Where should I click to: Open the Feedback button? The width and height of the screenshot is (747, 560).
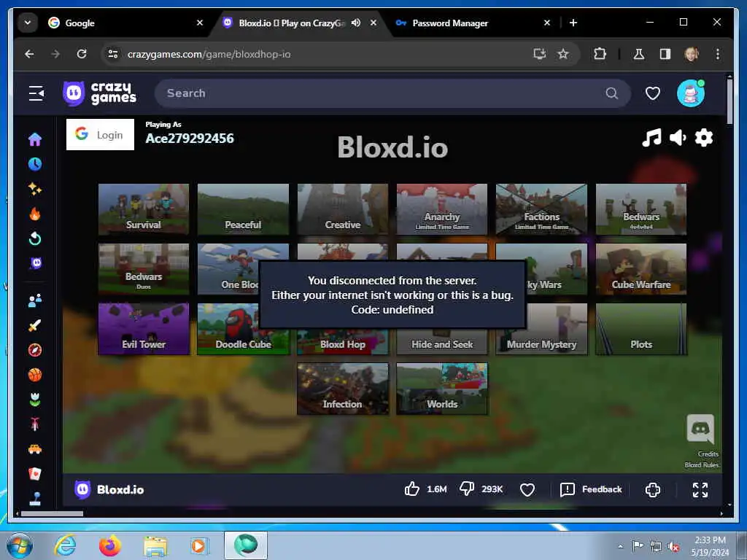pos(591,489)
